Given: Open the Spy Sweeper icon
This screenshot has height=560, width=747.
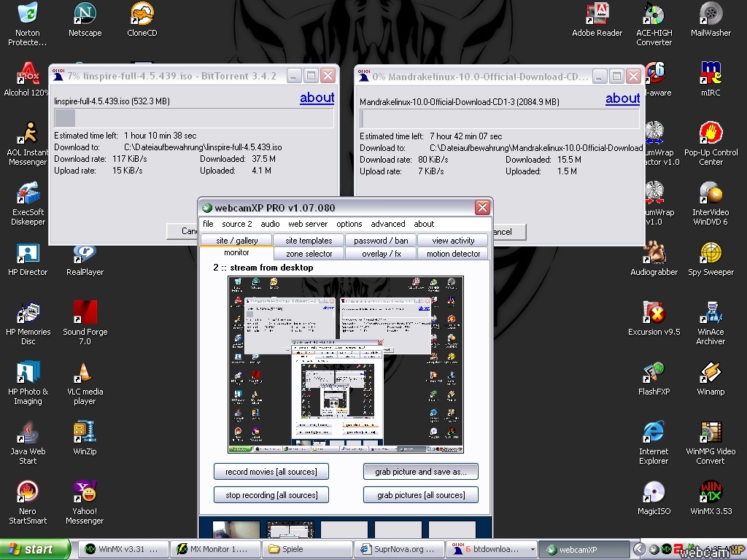Looking at the screenshot, I should click(x=711, y=260).
